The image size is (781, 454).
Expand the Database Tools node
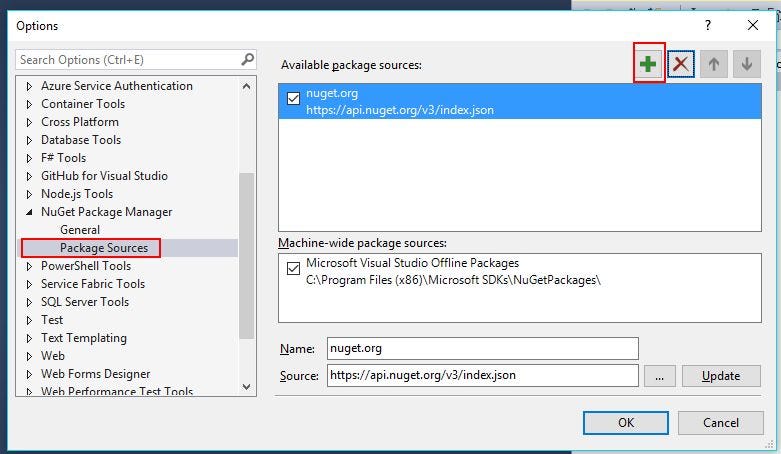pos(29,140)
